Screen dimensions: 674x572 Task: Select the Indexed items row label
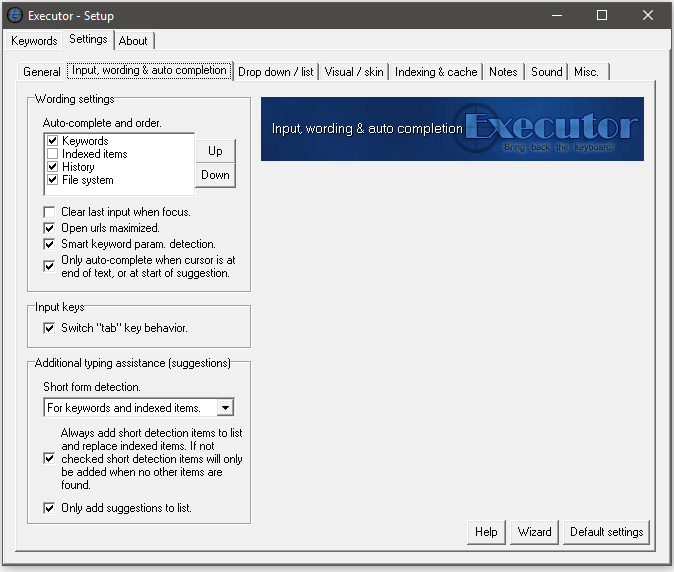pos(95,153)
